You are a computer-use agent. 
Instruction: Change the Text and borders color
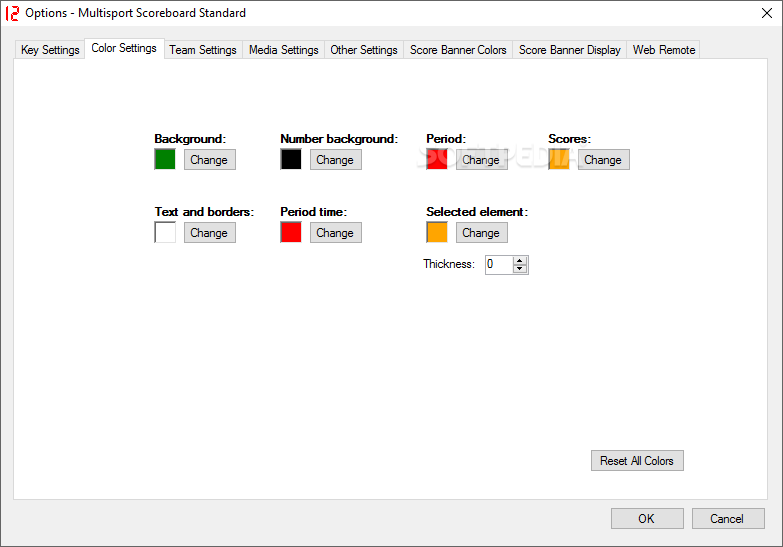[x=209, y=233]
